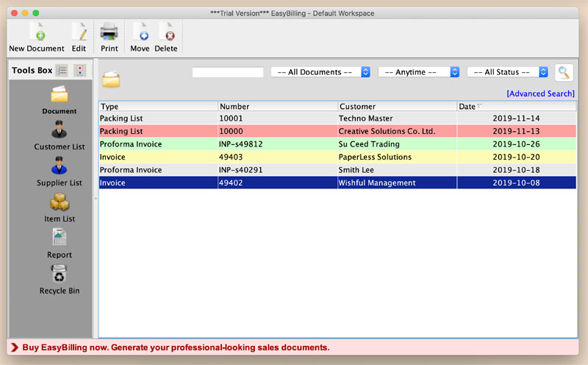Click the date cell 2019-10-20
Viewport: 588px width, 365px height.
pos(517,157)
